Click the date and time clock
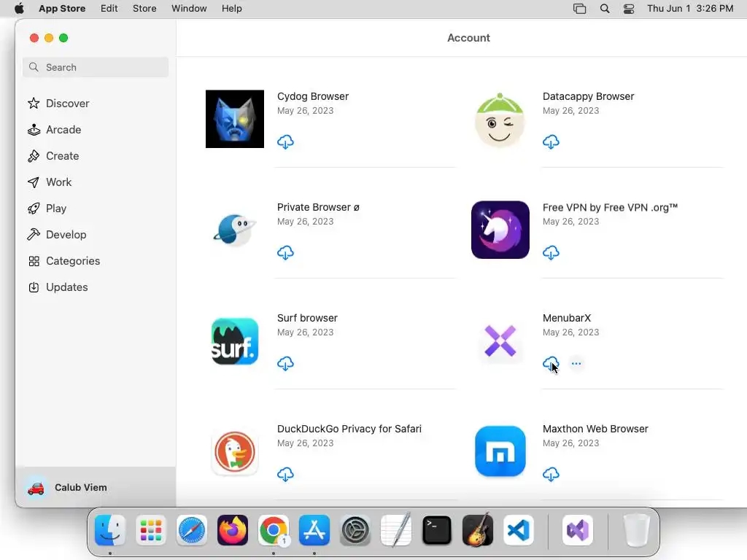Screen dimensions: 747x560 (x=690, y=9)
